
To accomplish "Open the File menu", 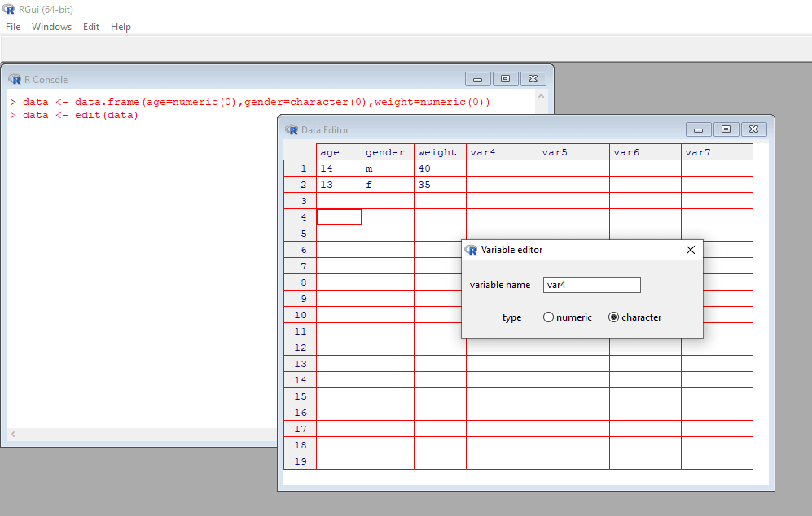I will point(13,26).
